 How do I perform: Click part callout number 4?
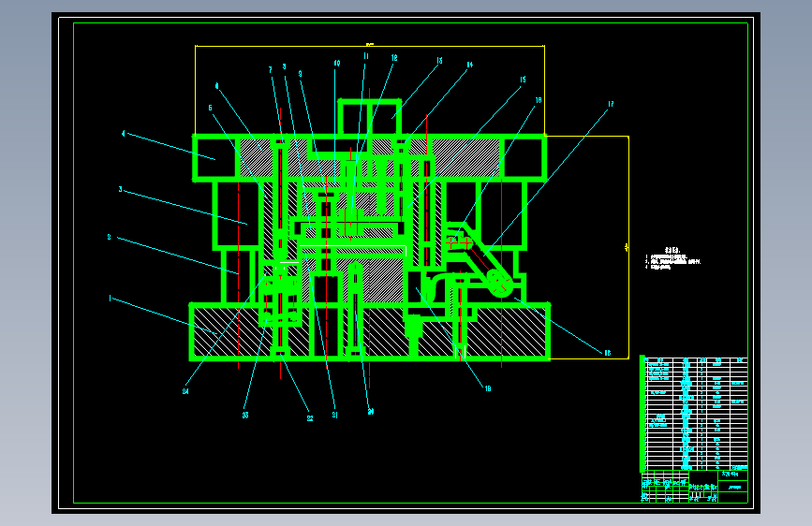[124, 134]
